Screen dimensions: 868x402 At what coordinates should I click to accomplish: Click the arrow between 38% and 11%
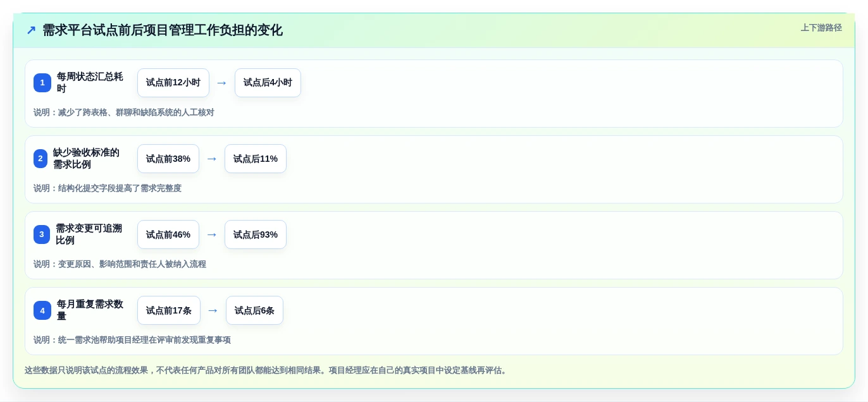(x=212, y=159)
